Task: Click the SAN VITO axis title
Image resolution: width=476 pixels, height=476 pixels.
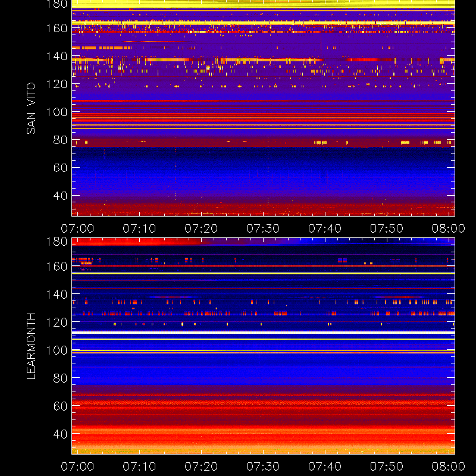Action: click(x=31, y=108)
